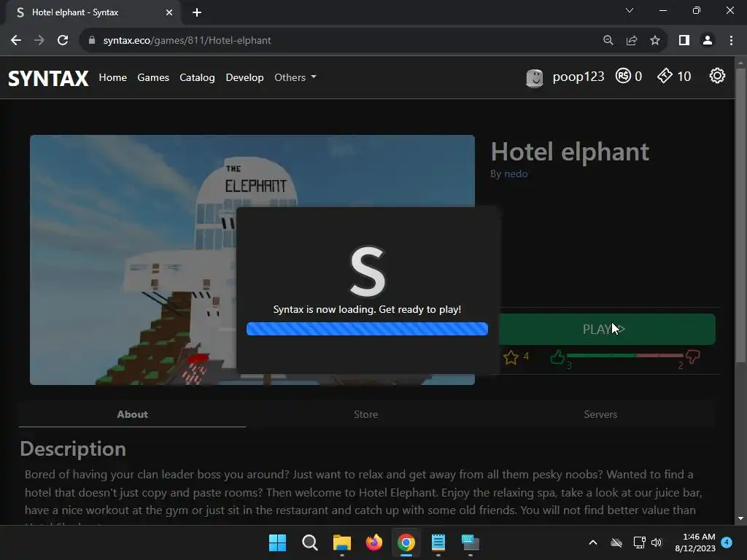Click the green PLAY button
The height and width of the screenshot is (560, 747).
(x=606, y=329)
